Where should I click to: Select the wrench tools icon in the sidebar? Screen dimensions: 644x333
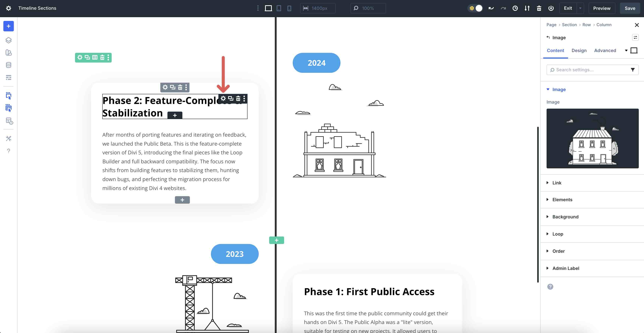pyautogui.click(x=9, y=138)
